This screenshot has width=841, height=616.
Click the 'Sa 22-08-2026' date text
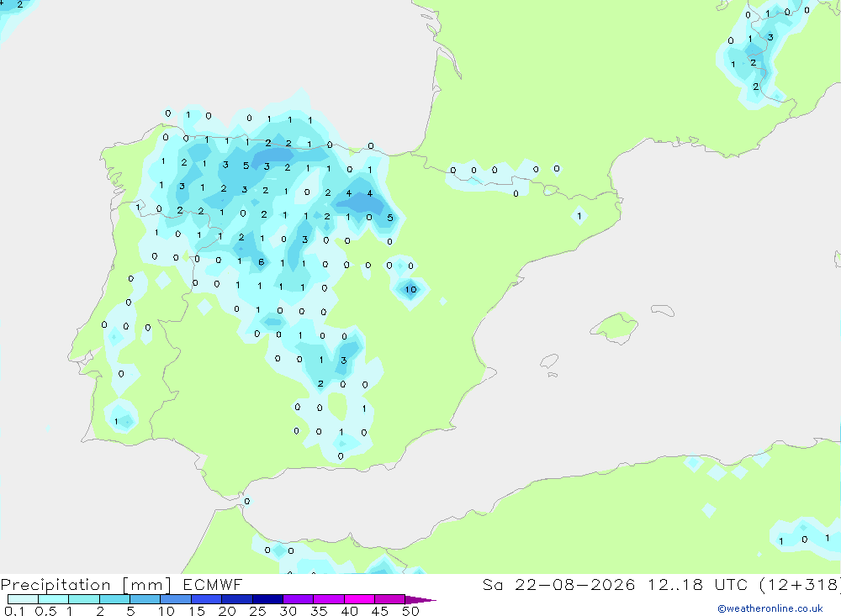pos(559,585)
